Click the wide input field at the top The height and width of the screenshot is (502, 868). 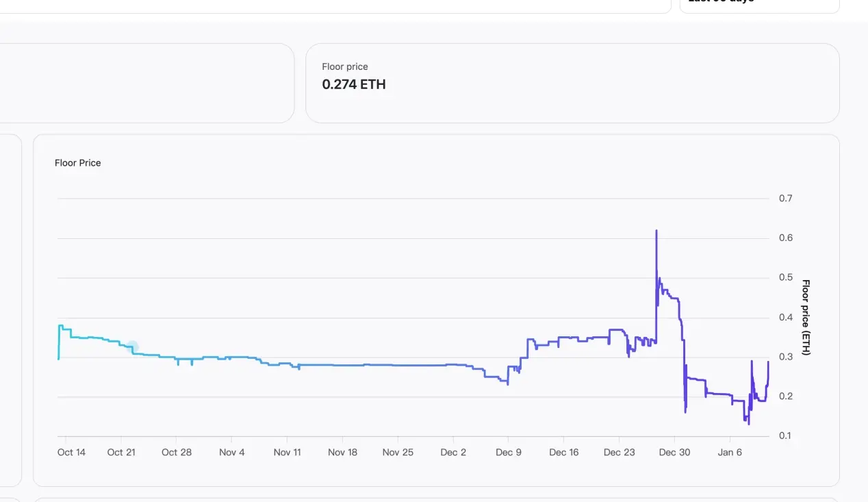tap(335, 5)
